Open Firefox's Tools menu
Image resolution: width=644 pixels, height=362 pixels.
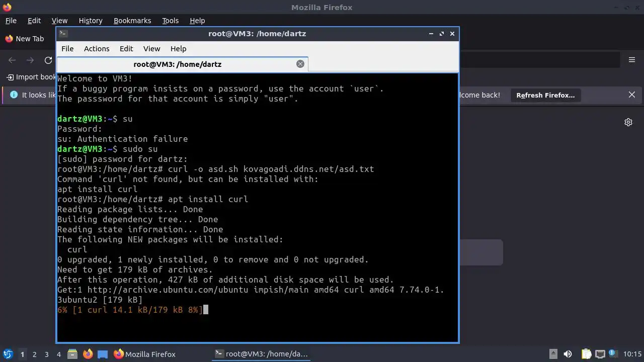(x=171, y=21)
